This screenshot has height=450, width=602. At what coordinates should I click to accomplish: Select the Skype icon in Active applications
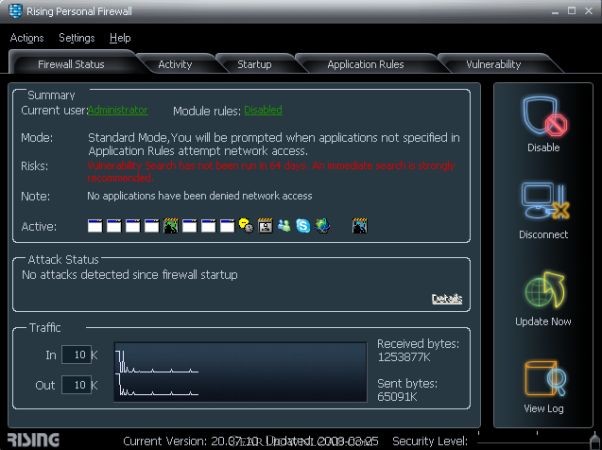(x=303, y=226)
